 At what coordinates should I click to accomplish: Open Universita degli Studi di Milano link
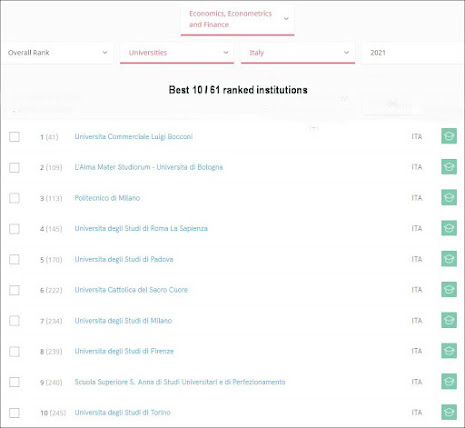[123, 321]
